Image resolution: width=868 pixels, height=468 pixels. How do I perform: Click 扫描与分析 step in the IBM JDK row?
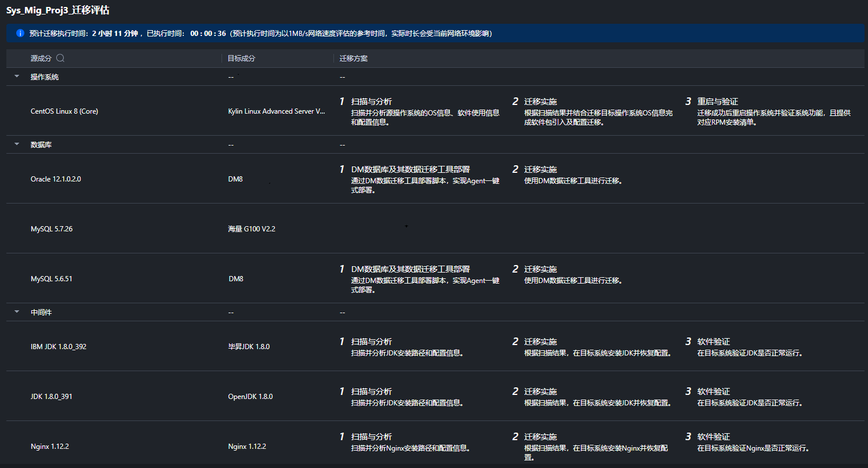click(372, 342)
